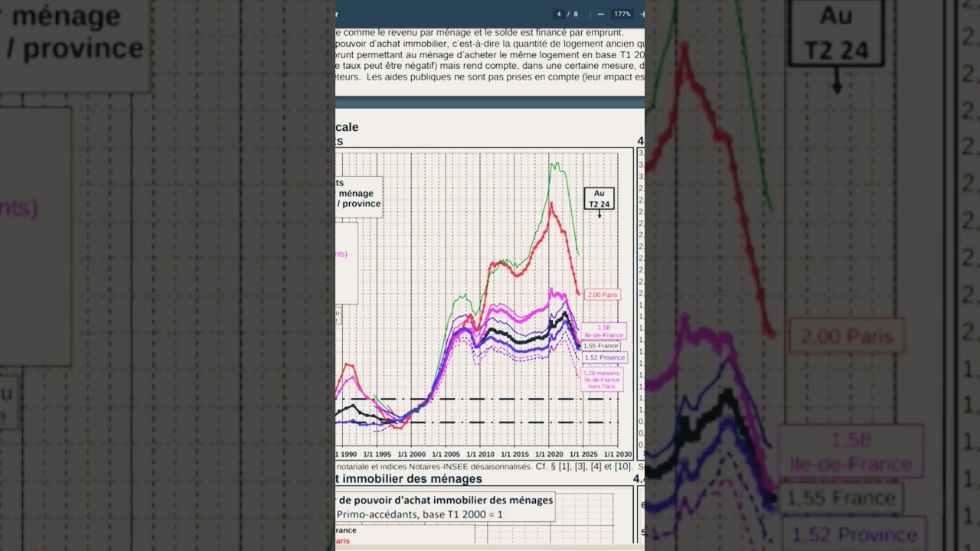
Task: Click the '1/1 2010' axis label
Action: click(479, 455)
